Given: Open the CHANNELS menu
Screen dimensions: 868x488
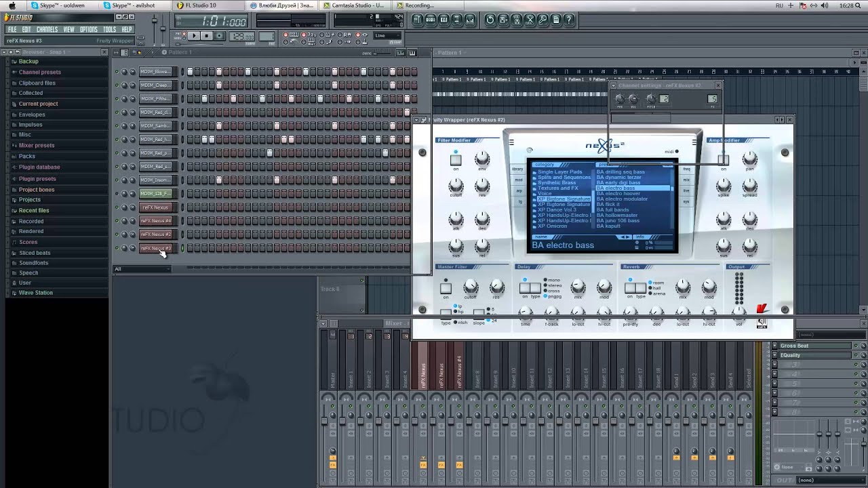Looking at the screenshot, I should 47,30.
